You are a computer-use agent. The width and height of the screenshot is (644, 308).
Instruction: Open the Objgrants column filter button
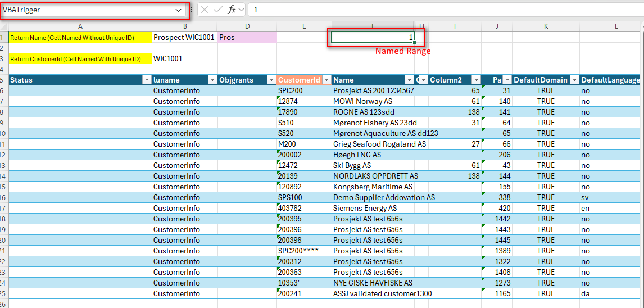(271, 80)
